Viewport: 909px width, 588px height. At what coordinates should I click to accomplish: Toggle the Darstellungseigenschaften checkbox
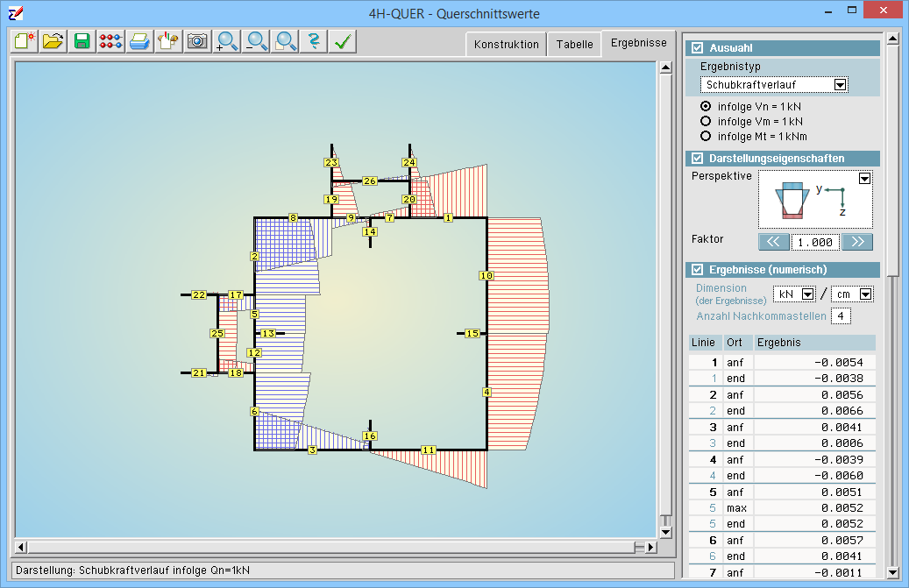click(698, 159)
